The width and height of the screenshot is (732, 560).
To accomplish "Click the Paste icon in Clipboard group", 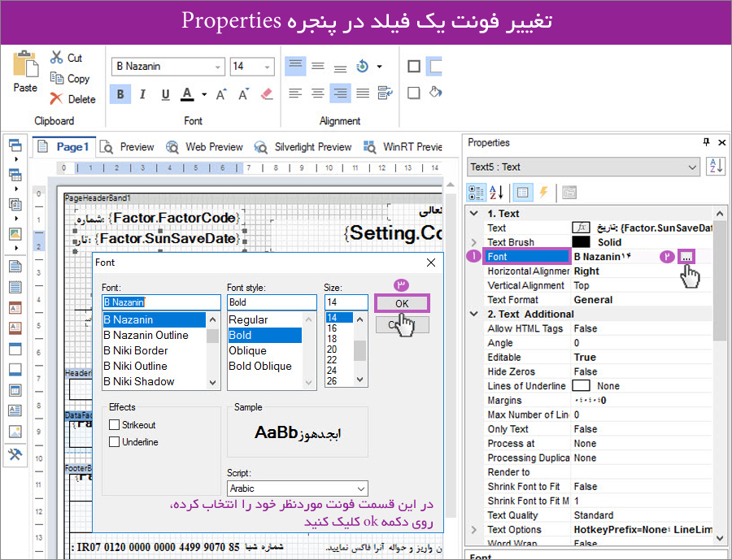I will pos(25,70).
